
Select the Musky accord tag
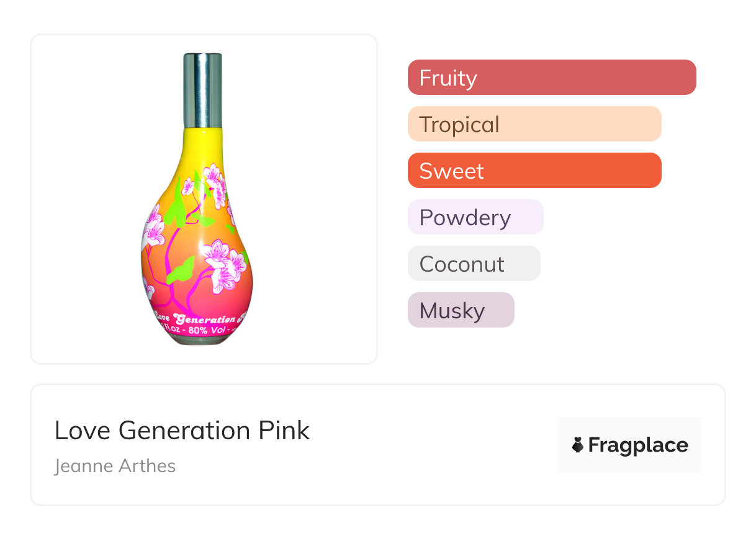pos(461,310)
